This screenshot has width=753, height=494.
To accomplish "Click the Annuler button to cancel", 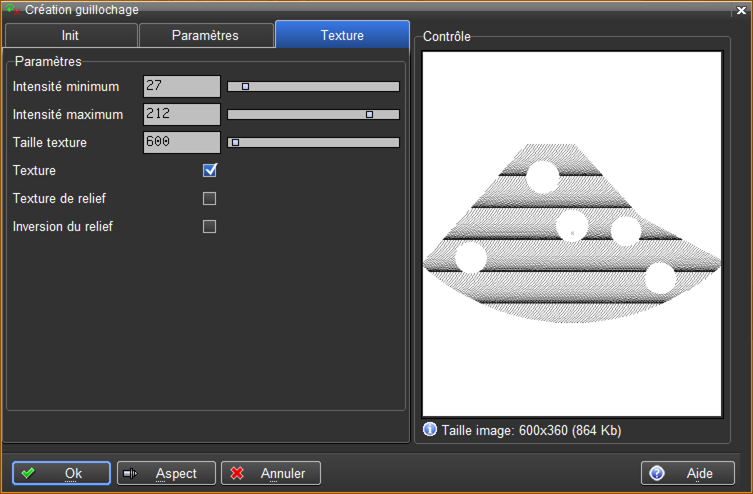I will pos(271,473).
